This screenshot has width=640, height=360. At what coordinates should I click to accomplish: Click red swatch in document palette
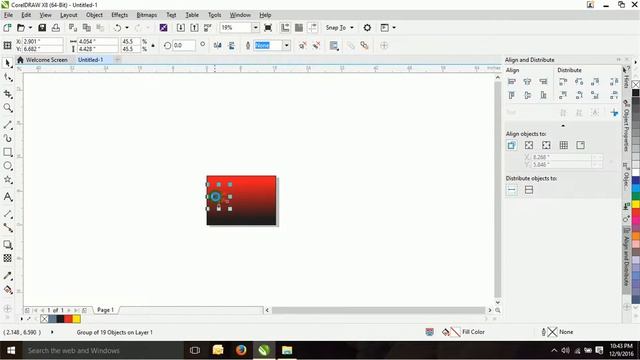point(69,319)
